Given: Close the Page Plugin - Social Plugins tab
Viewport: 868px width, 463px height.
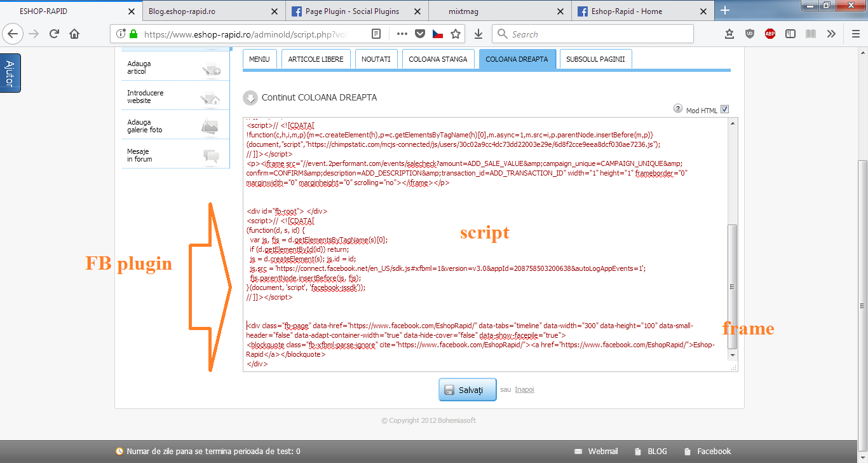Looking at the screenshot, I should pyautogui.click(x=417, y=11).
